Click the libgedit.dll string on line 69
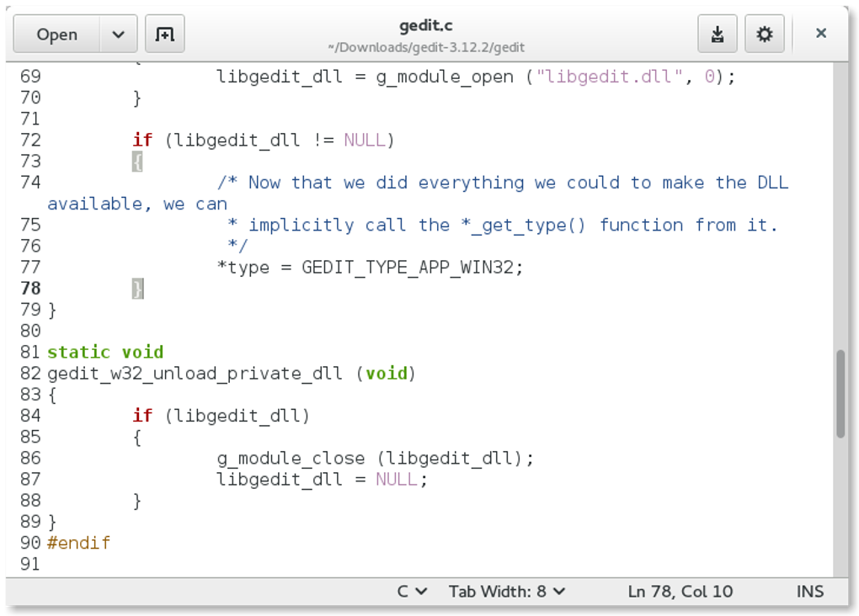Screen dimensions: 859x616 click(606, 76)
